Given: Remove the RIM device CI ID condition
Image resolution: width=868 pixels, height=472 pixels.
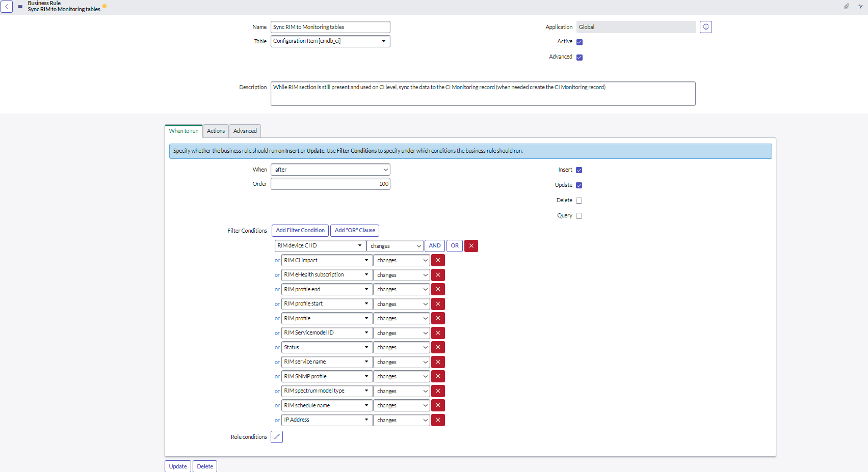Looking at the screenshot, I should coord(471,246).
